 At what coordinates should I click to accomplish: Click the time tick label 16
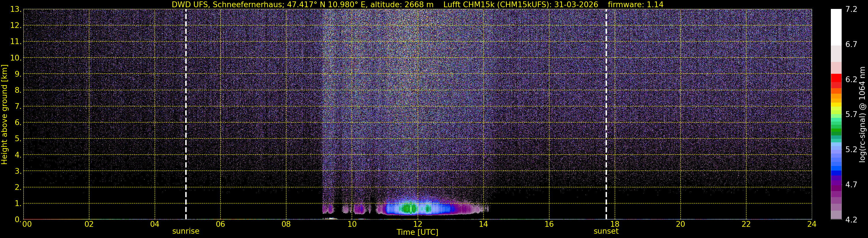(x=549, y=224)
